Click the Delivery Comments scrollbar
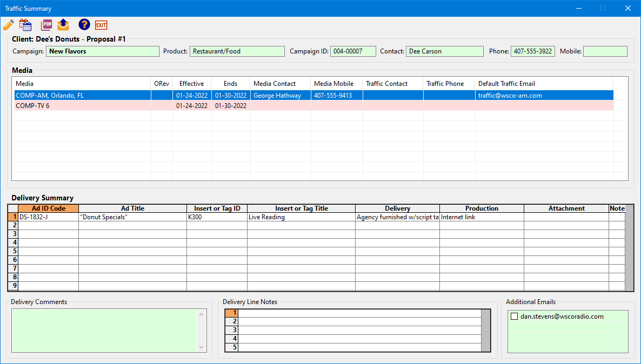This screenshot has width=641, height=364. coord(201,331)
